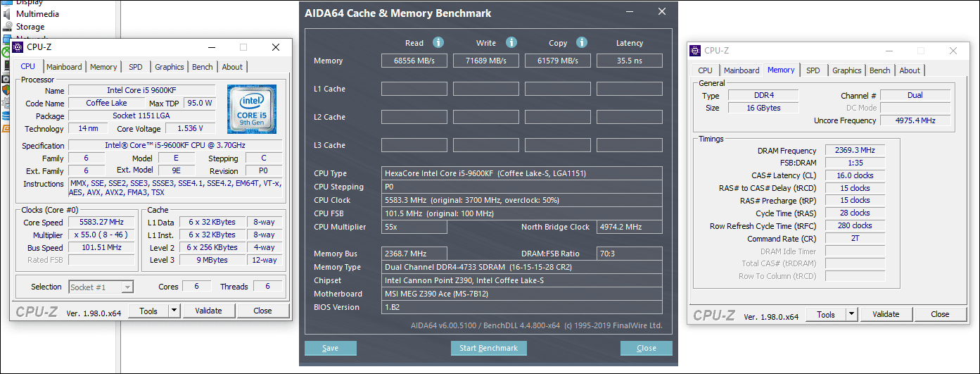Image resolution: width=980 pixels, height=374 pixels.
Task: Switch to CPU tab in right CPU-Z
Action: (x=705, y=70)
